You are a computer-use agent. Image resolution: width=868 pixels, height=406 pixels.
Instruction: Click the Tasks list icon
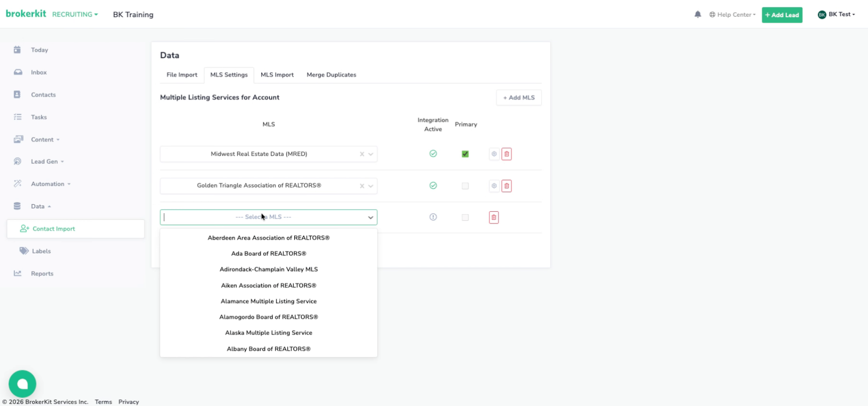[x=18, y=117]
